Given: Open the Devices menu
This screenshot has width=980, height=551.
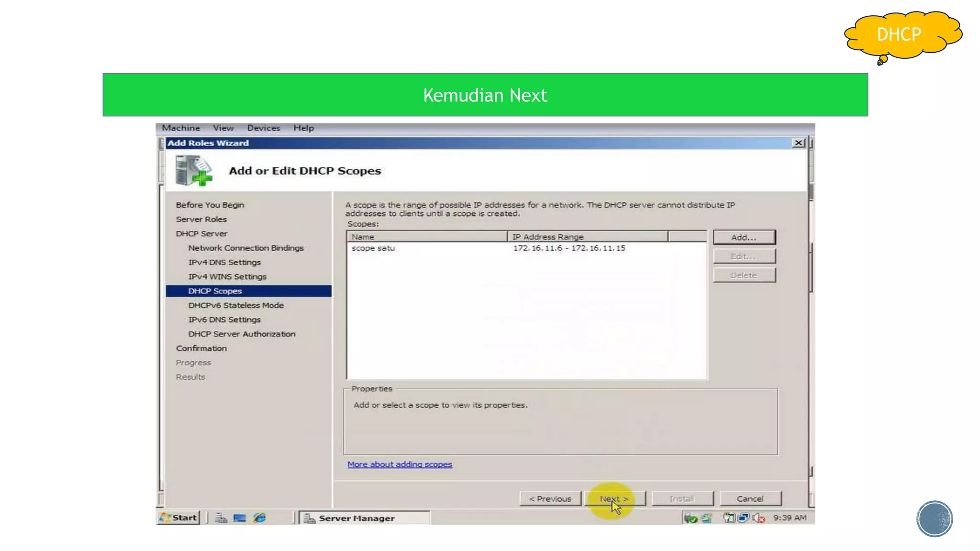Looking at the screenshot, I should coord(264,128).
